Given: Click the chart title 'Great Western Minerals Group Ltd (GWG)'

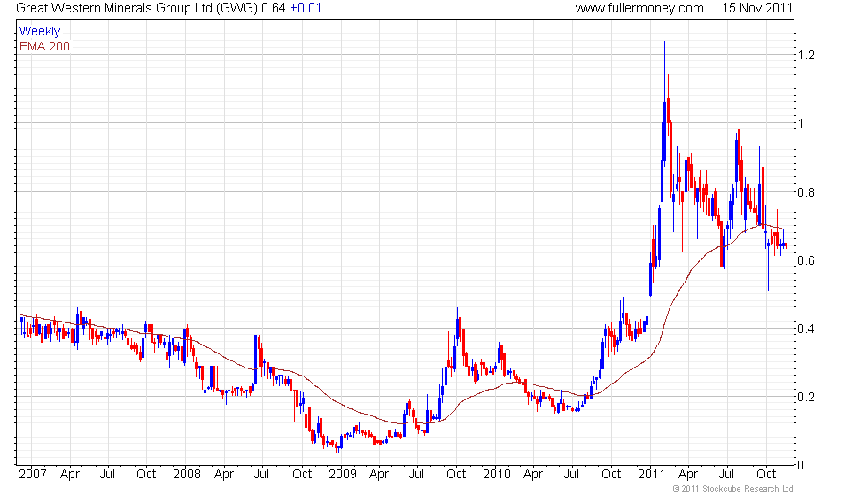Looking at the screenshot, I should tap(137, 8).
